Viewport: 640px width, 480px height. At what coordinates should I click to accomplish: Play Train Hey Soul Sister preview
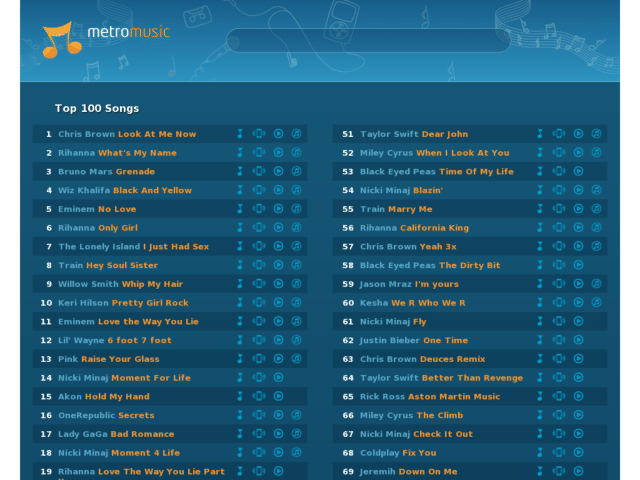point(278,265)
